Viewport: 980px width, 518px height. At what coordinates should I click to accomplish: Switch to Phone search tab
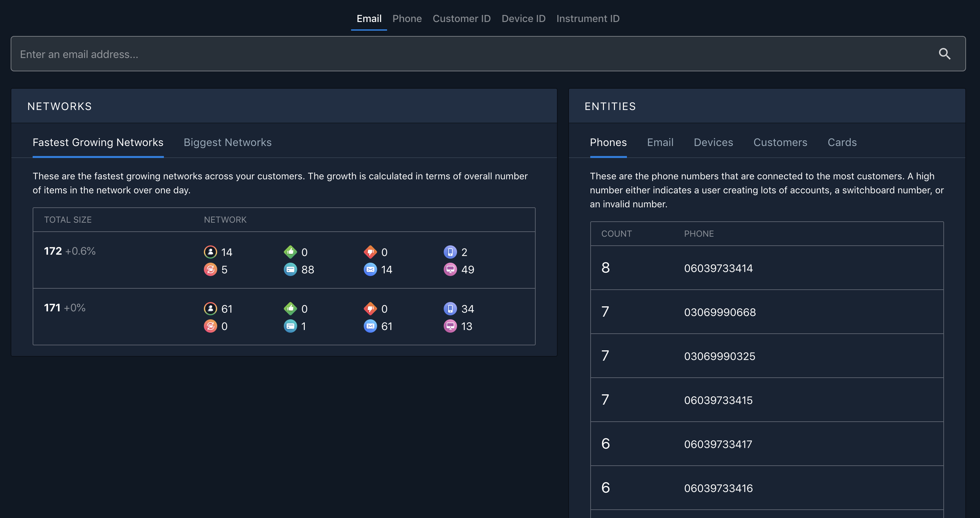[407, 19]
